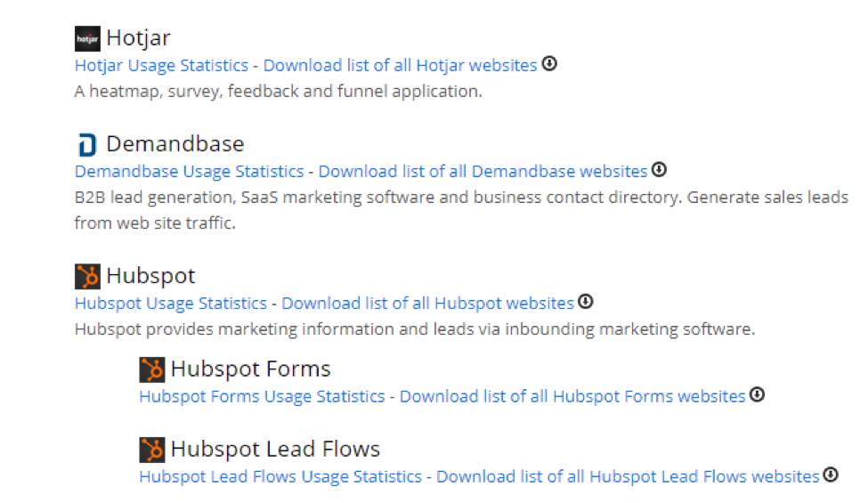Click the Hotjar logo icon
This screenshot has height=503, width=868.
point(87,39)
